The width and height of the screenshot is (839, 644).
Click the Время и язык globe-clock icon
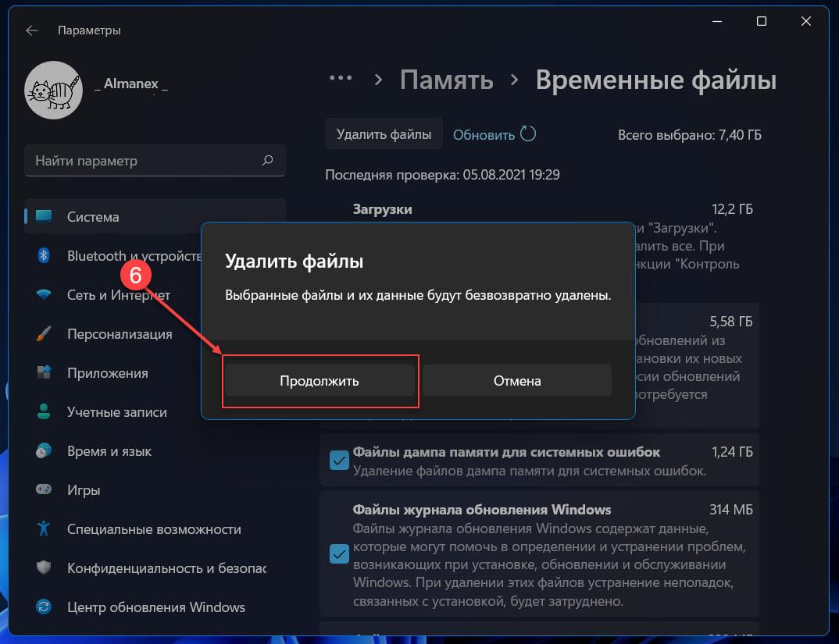tap(43, 450)
